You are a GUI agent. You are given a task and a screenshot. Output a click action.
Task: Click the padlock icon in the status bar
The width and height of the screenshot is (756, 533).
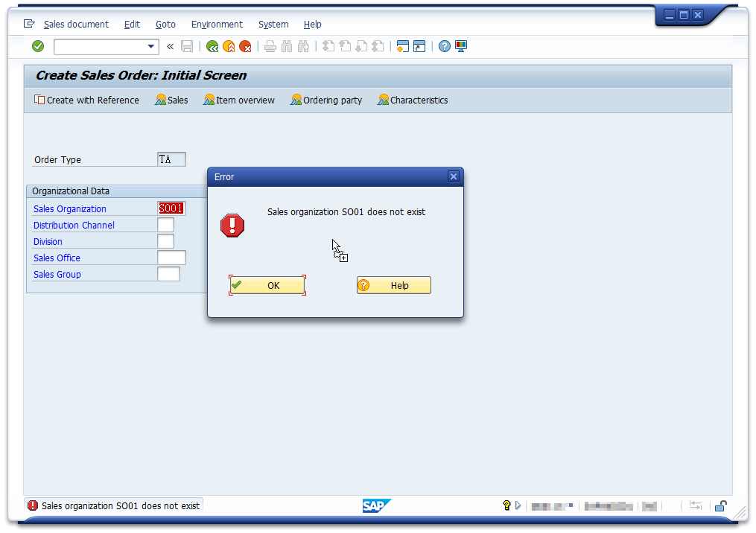pyautogui.click(x=720, y=505)
